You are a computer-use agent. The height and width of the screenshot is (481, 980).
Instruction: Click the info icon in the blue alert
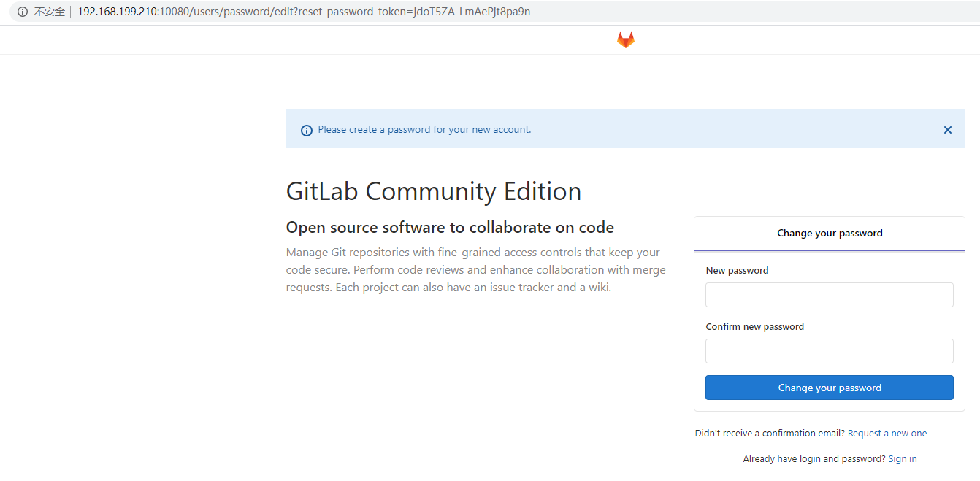[x=307, y=131]
